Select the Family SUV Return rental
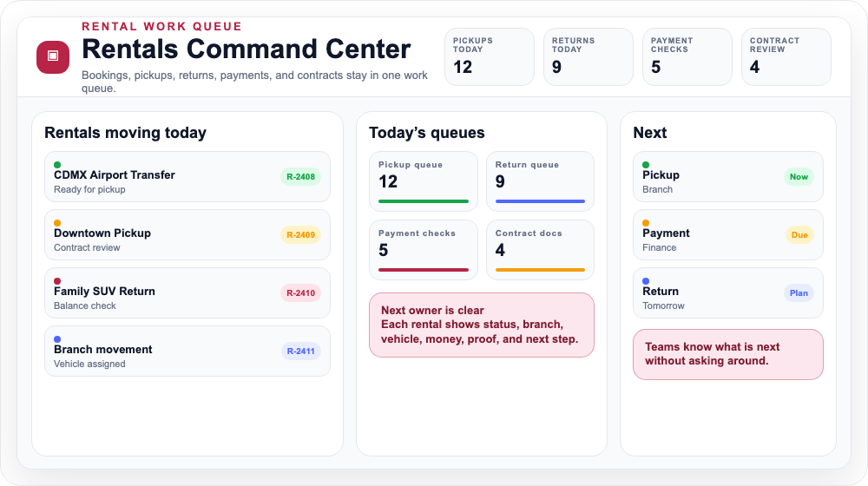 coord(187,292)
